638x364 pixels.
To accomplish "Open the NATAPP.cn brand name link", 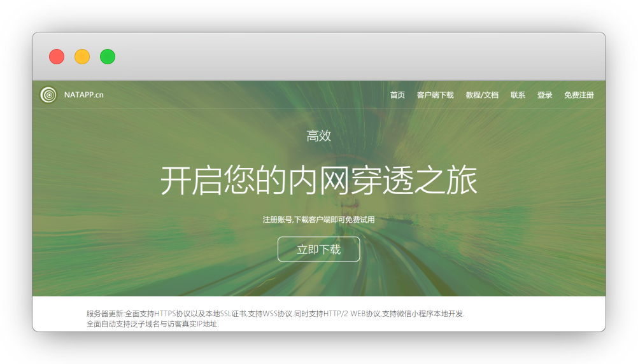I will [x=83, y=95].
